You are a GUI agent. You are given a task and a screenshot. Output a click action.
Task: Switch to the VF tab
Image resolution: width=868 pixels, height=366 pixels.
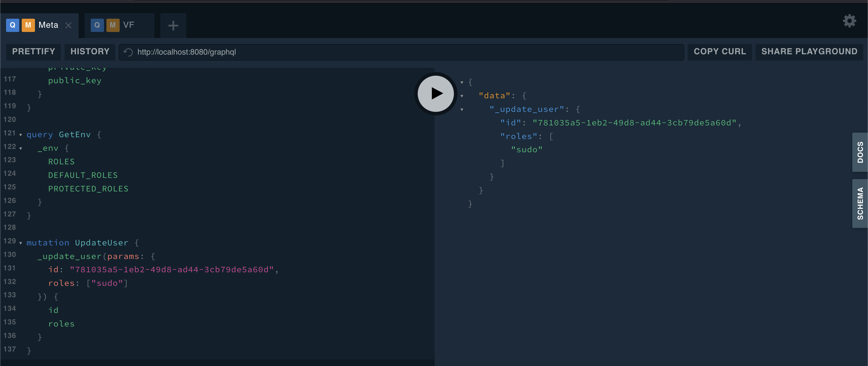(x=129, y=25)
